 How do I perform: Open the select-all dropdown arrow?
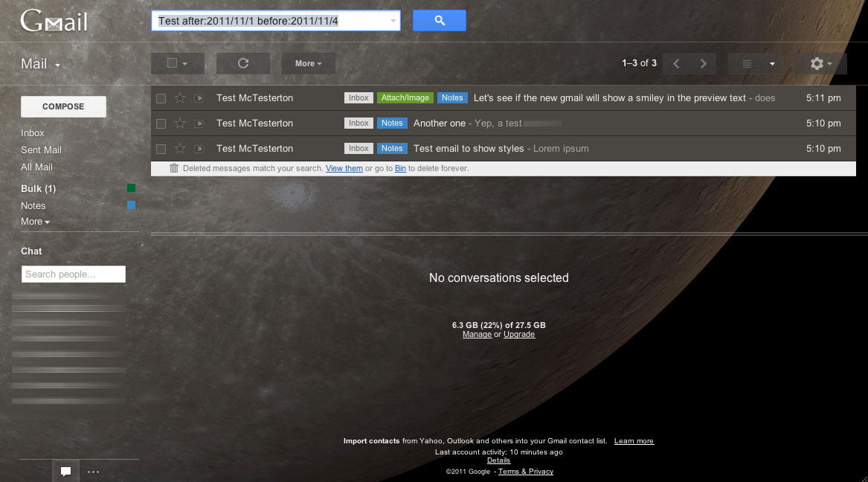[x=185, y=64]
